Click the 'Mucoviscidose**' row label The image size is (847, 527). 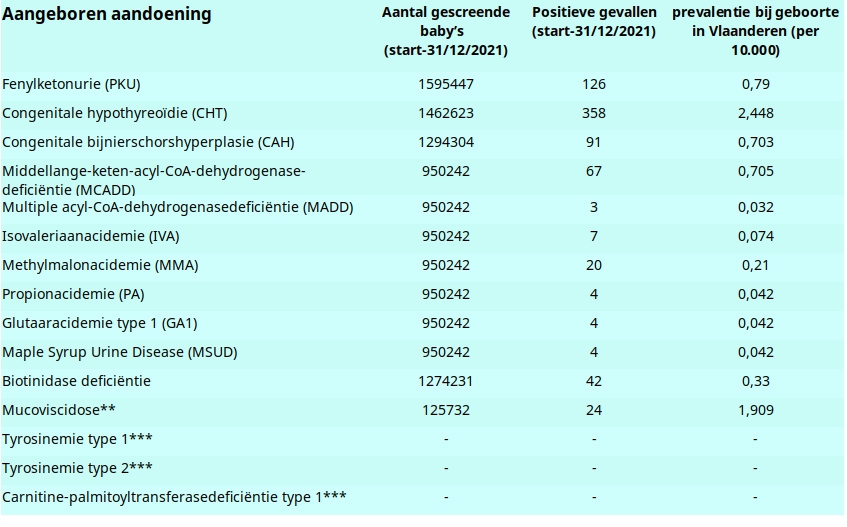(58, 410)
